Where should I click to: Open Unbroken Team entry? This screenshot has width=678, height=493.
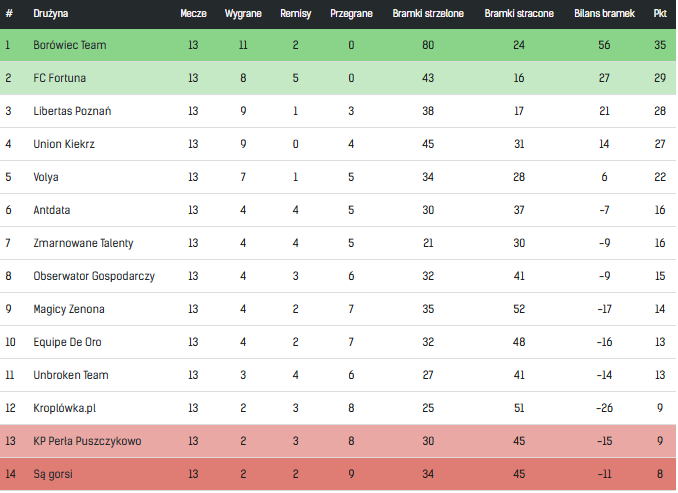(70, 375)
